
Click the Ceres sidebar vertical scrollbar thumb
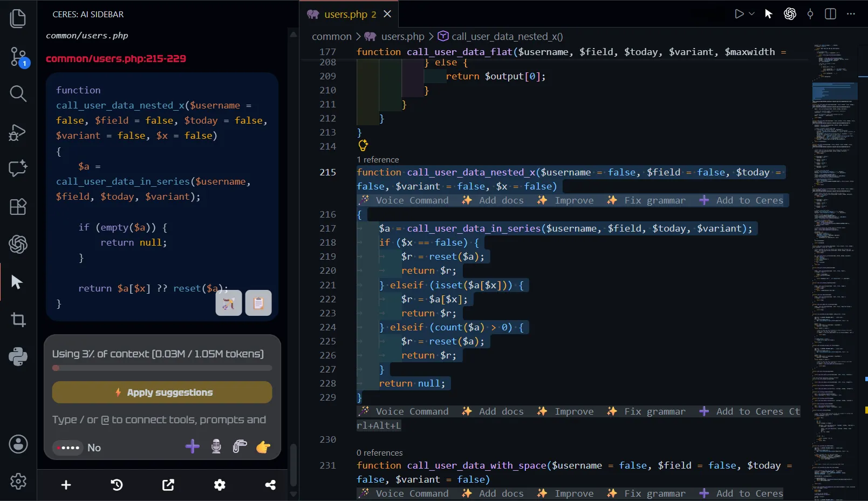[293, 465]
